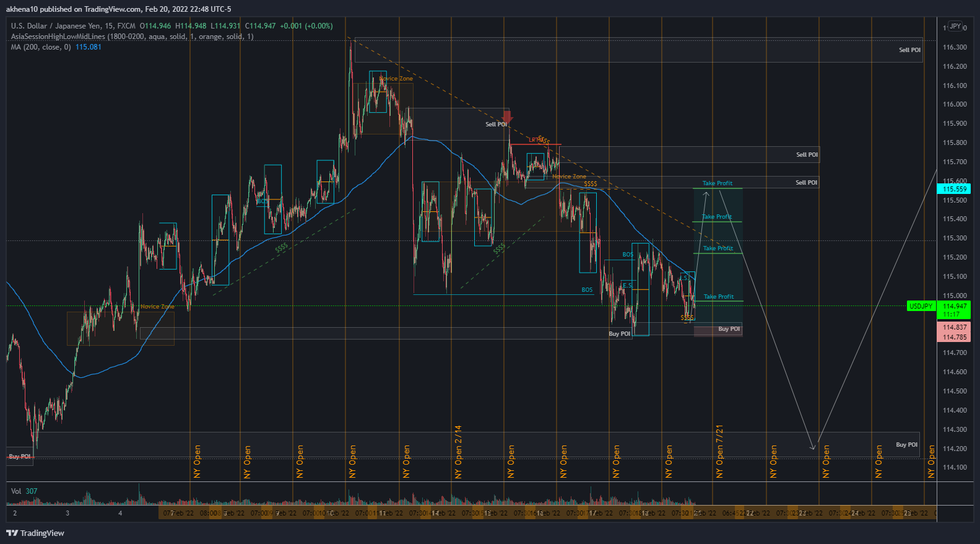Click the topmost Sell POI label near 116.300
This screenshot has width=980, height=544.
(909, 50)
